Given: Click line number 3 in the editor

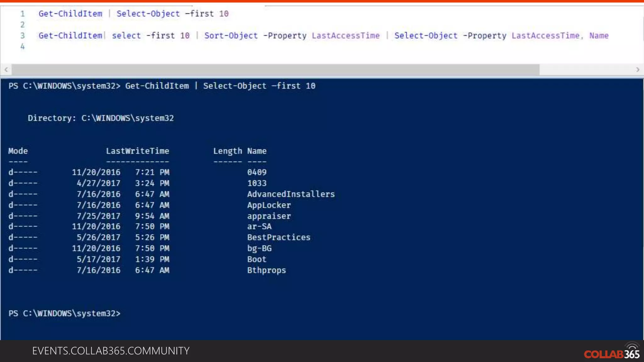Looking at the screenshot, I should click(x=22, y=36).
